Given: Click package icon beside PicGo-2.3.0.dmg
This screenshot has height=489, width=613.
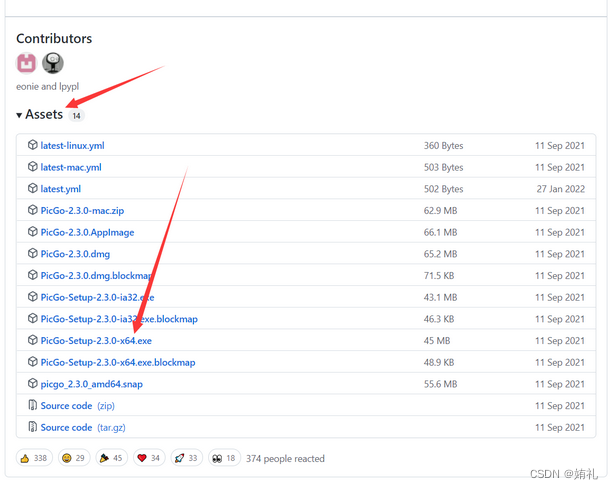Looking at the screenshot, I should click(32, 254).
